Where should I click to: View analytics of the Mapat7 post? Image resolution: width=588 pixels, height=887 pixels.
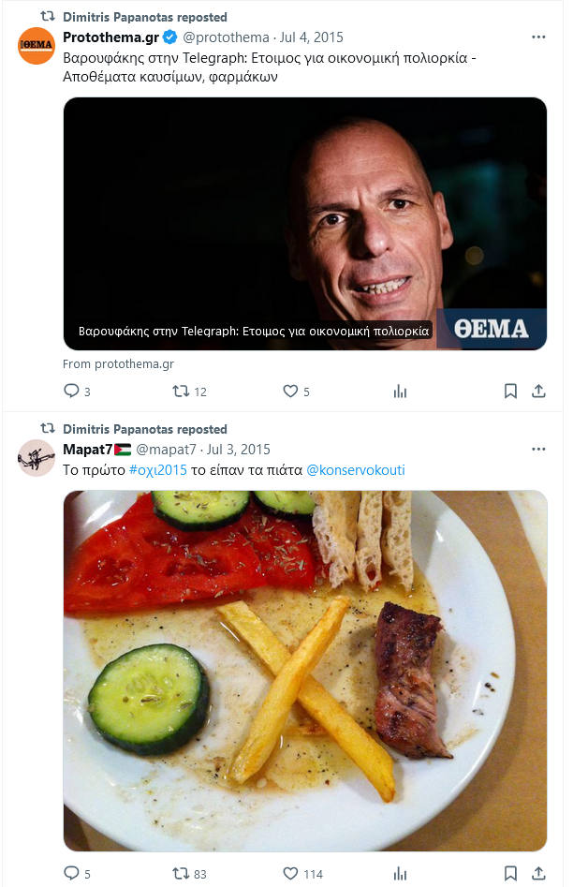[x=401, y=874]
